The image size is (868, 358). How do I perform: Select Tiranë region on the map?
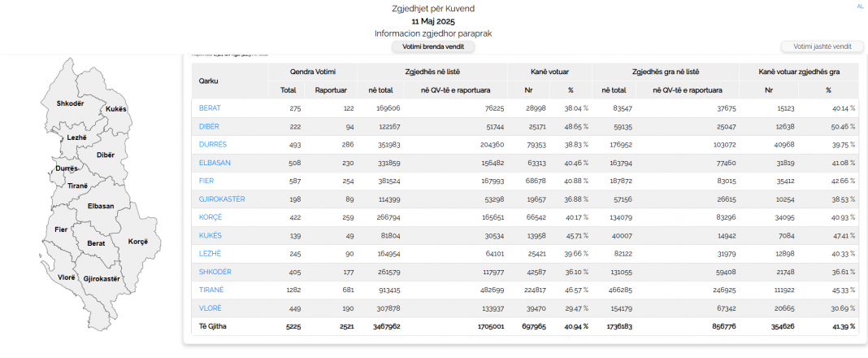pyautogui.click(x=77, y=186)
